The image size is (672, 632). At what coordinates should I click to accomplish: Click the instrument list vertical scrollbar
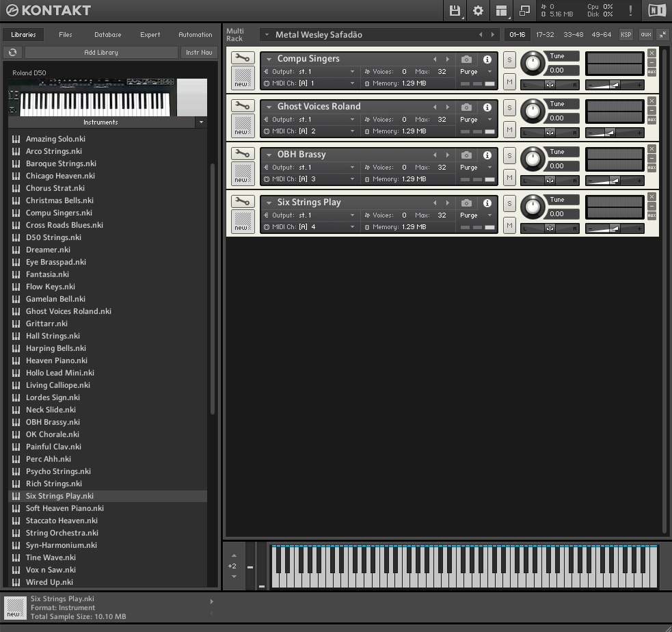pos(213,289)
